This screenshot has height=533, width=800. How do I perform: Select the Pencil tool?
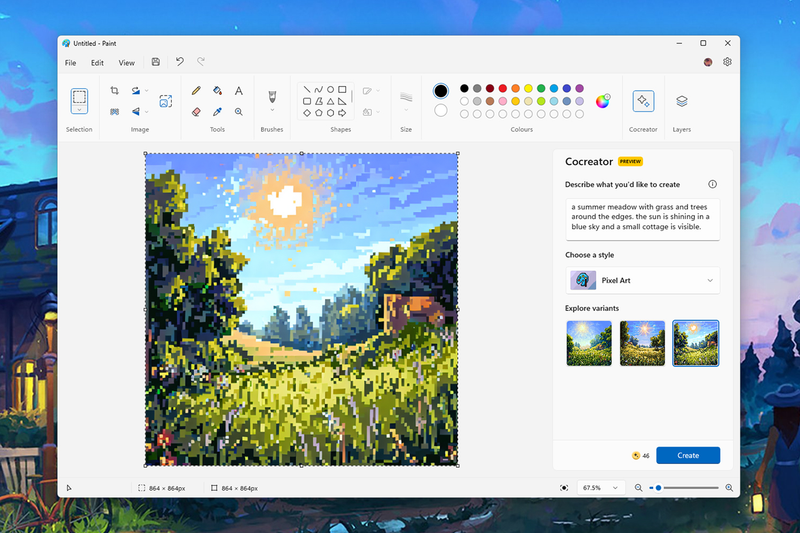tap(196, 91)
